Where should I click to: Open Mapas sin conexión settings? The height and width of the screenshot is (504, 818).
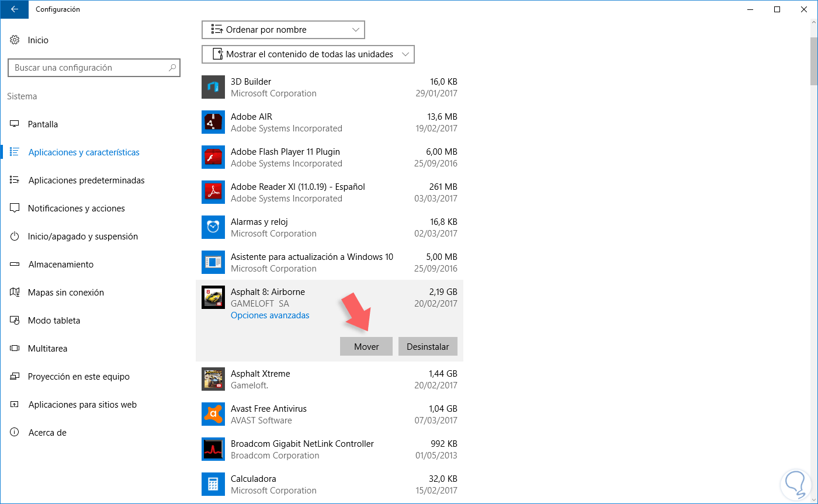66,293
